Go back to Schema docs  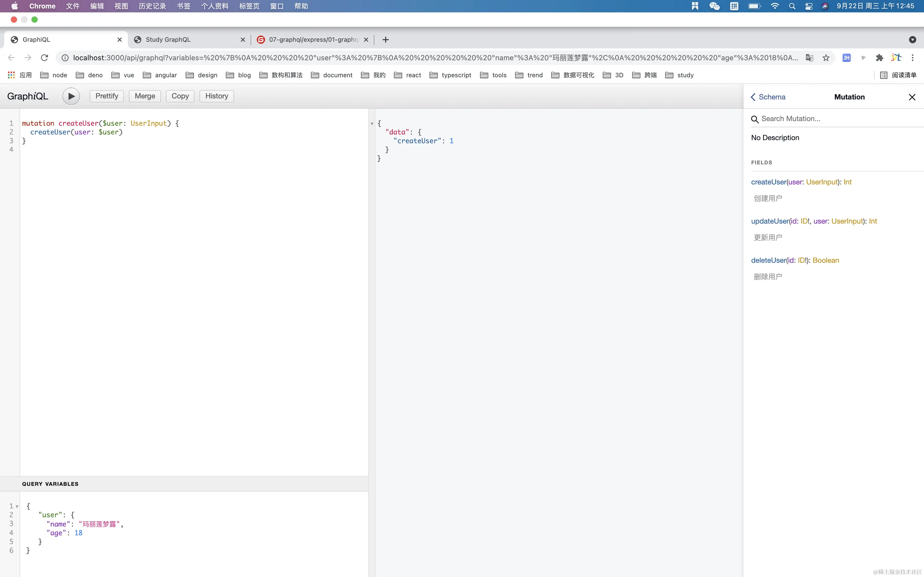pos(768,97)
